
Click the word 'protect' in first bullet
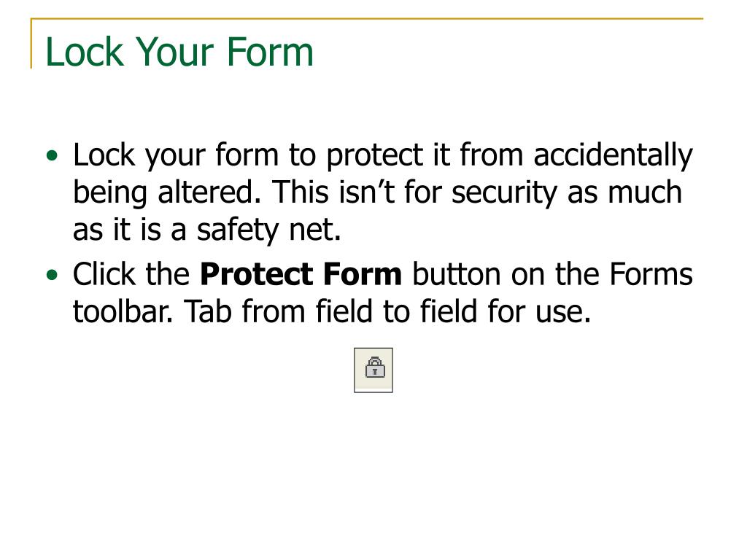374,157
